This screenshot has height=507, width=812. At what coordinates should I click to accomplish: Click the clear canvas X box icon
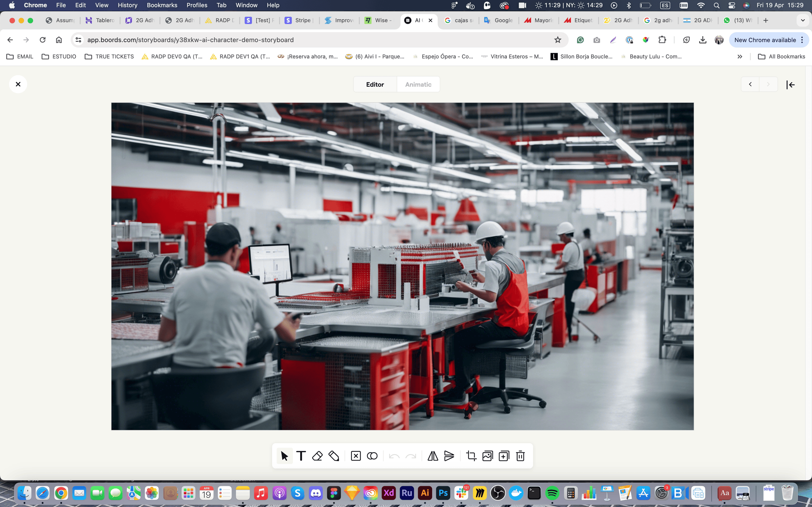356,456
